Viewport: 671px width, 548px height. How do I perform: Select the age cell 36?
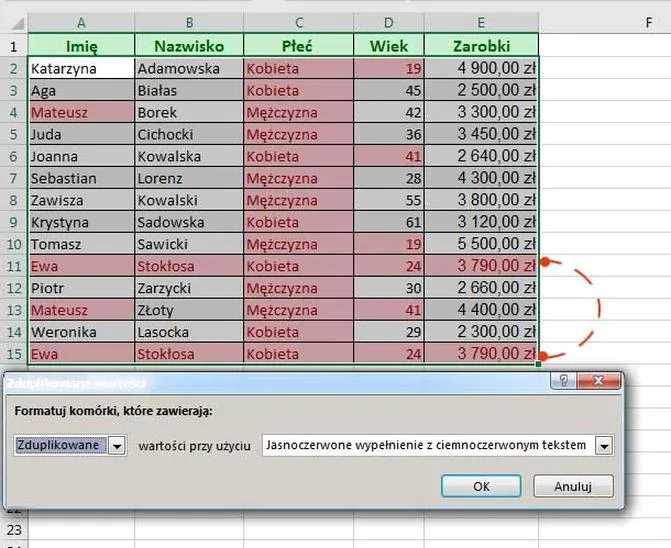389,134
